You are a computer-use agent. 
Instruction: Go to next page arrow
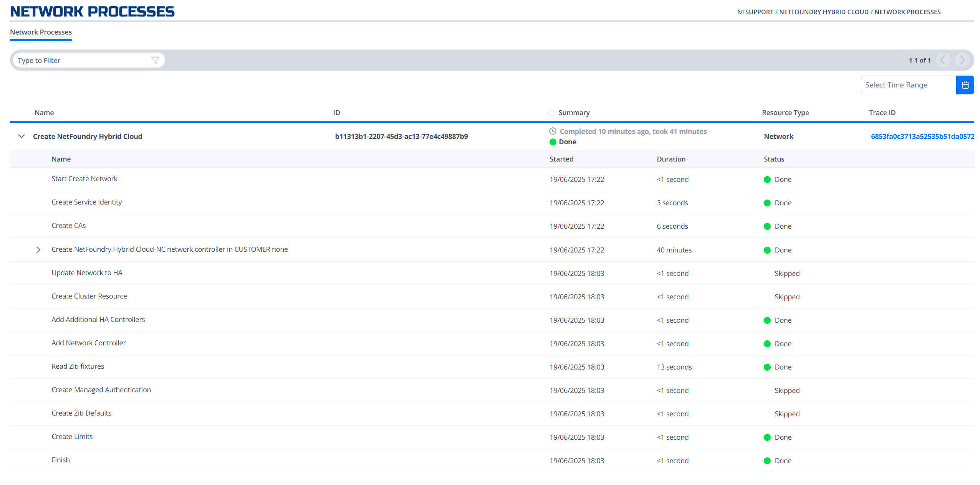[x=962, y=60]
